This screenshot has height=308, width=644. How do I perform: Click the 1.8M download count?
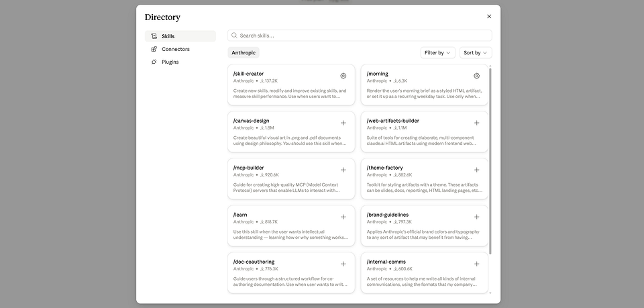tap(267, 127)
